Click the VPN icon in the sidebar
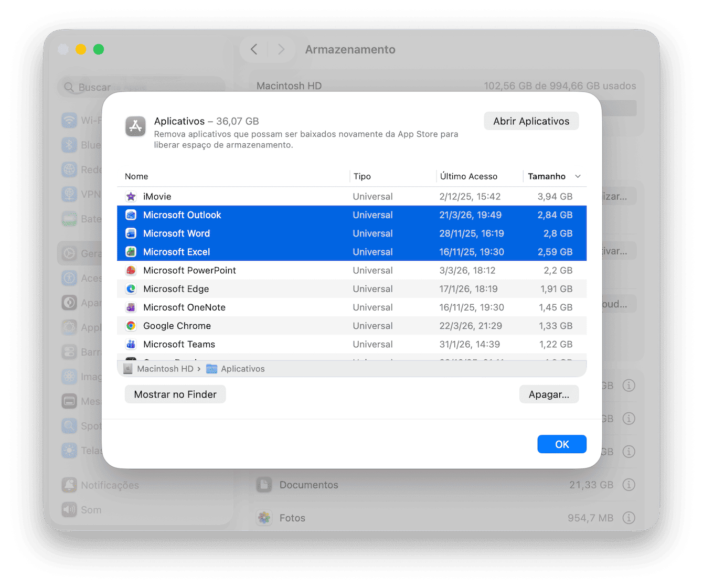The height and width of the screenshot is (588, 703). [69, 194]
